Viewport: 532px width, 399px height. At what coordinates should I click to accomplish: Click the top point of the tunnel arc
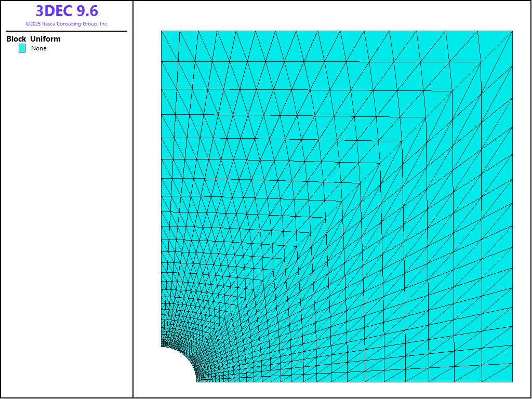pos(162,347)
